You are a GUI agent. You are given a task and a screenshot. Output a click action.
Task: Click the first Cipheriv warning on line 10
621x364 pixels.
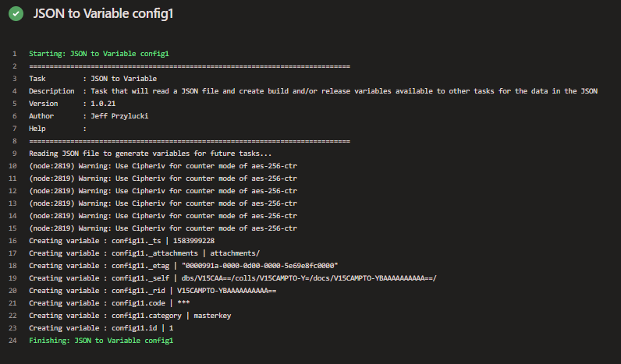[163, 166]
